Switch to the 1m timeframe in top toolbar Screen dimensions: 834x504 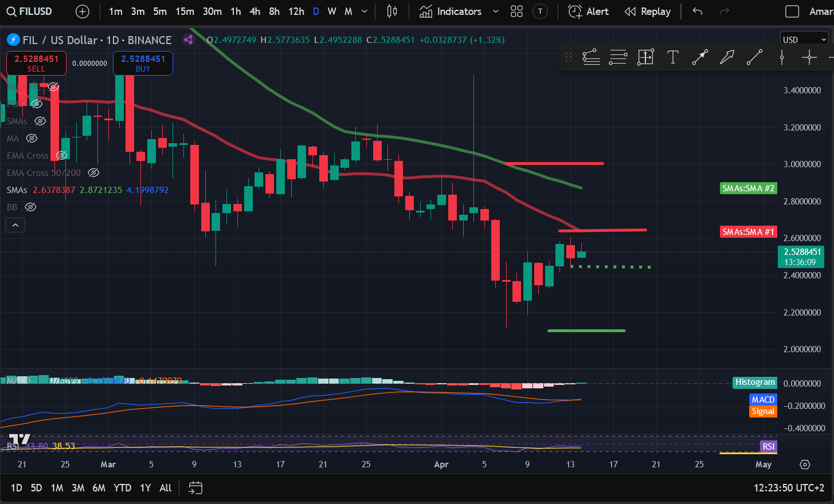pos(116,11)
